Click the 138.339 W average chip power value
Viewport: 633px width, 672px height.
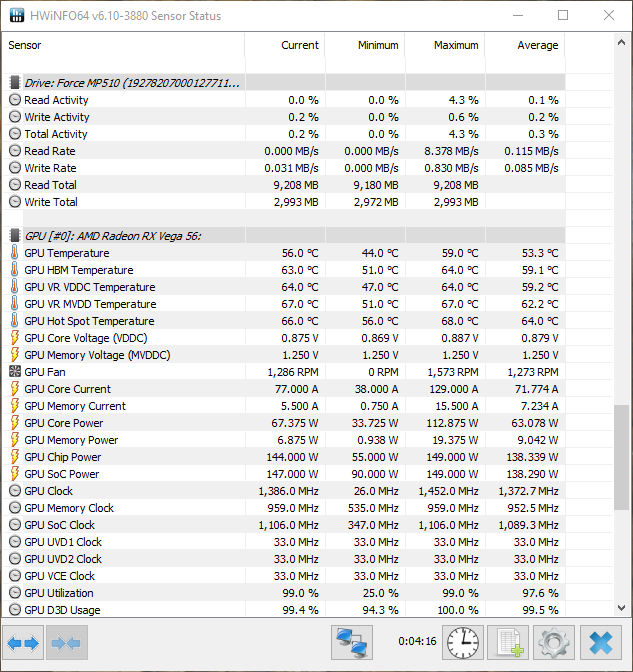[x=532, y=457]
